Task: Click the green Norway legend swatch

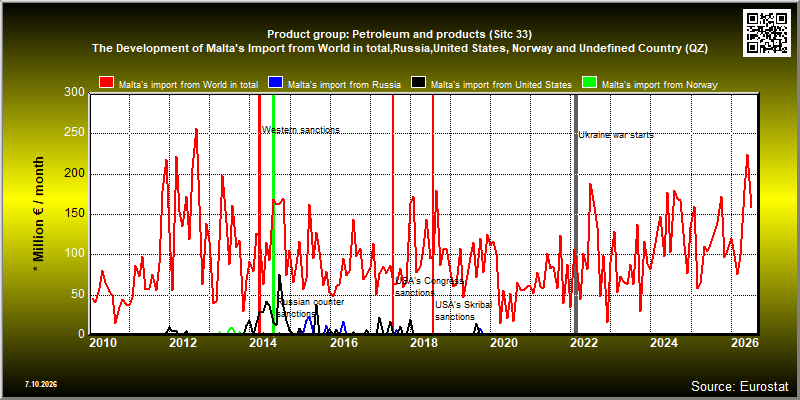Action: [x=589, y=83]
